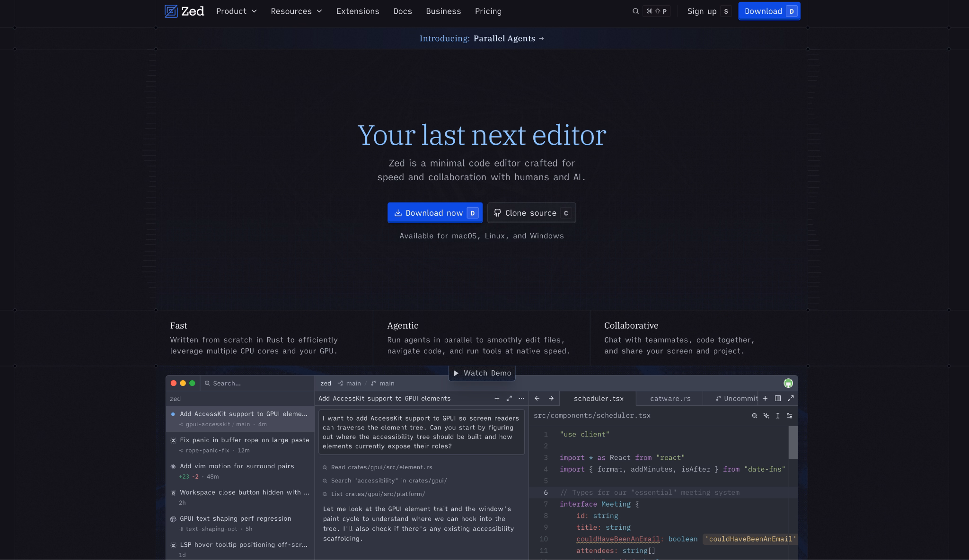Select 'LSP hover tooltip positioning off-scr...' thread

pyautogui.click(x=240, y=549)
